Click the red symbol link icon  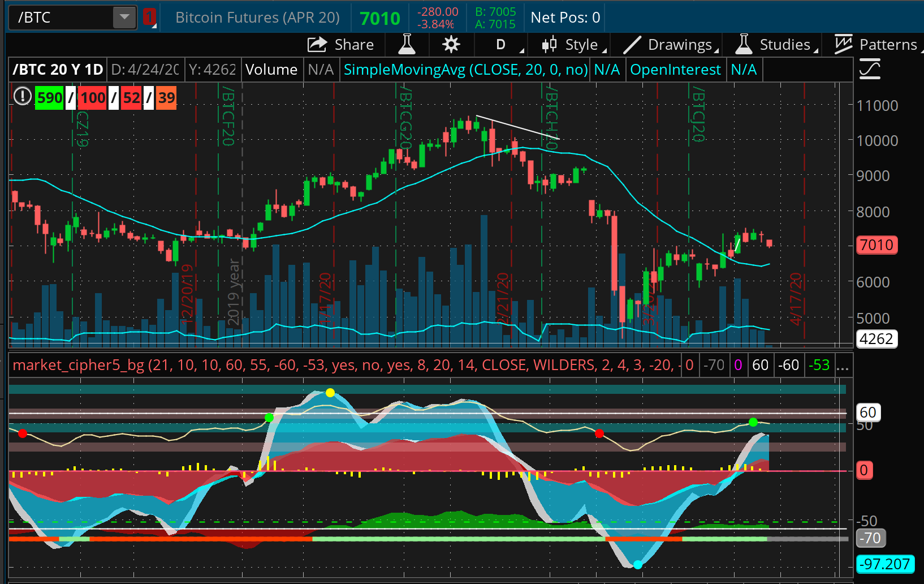point(149,17)
